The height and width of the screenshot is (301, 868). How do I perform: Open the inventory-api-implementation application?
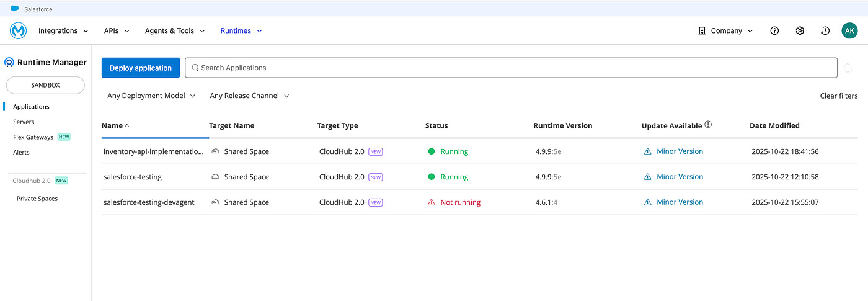[x=153, y=151]
